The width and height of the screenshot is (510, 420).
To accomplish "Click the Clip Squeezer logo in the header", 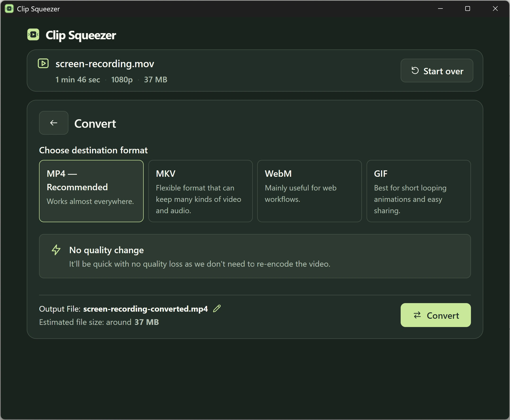I will pos(33,35).
